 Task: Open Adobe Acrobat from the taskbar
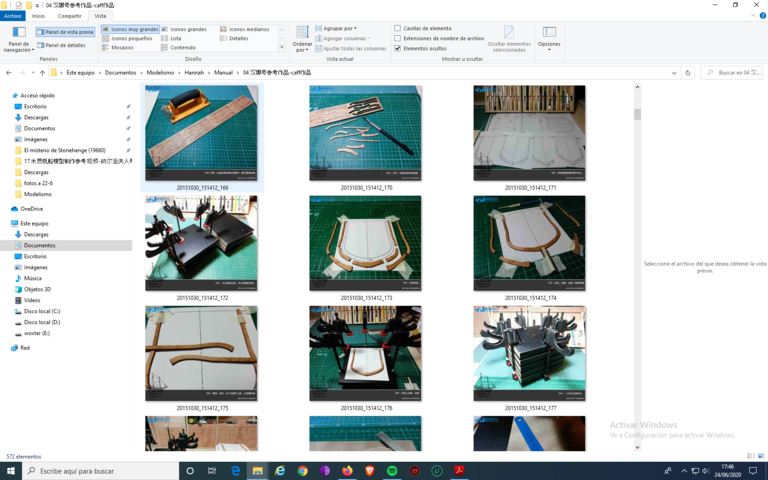(459, 471)
